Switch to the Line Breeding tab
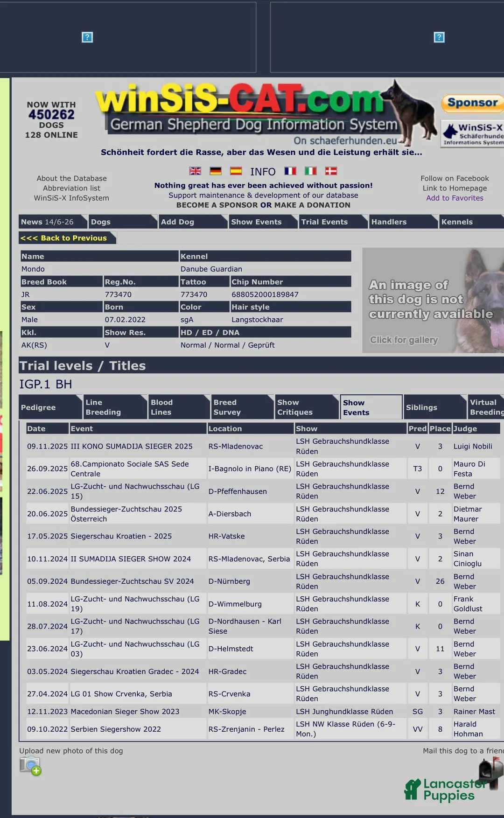 tap(115, 407)
